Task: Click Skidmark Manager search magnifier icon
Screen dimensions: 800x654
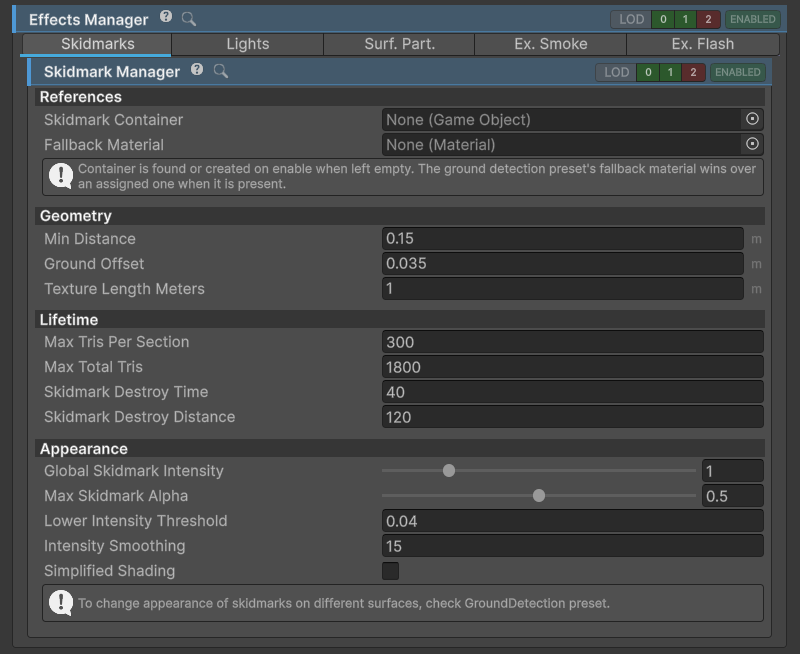Action: 220,71
